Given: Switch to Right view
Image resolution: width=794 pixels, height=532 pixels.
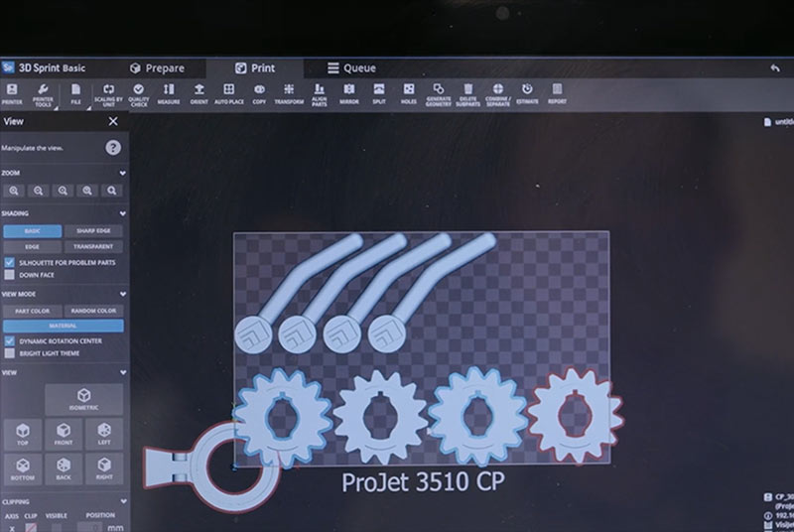Looking at the screenshot, I should pyautogui.click(x=104, y=469).
